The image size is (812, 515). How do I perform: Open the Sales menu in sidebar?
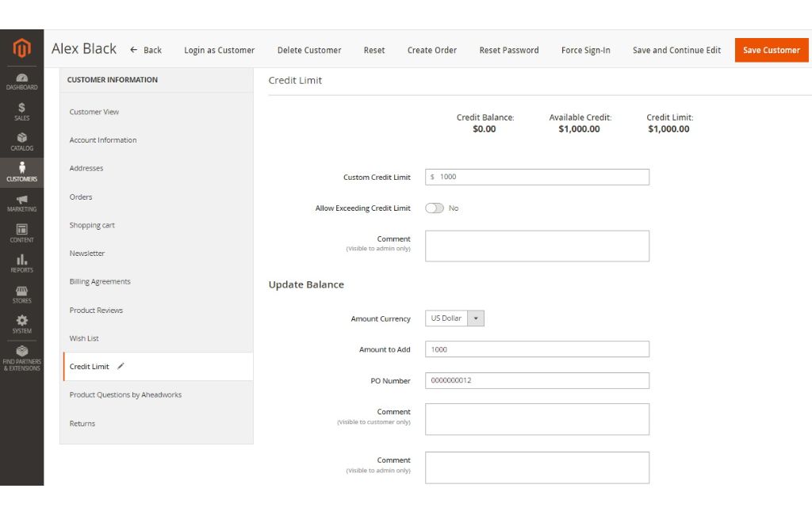tap(21, 112)
